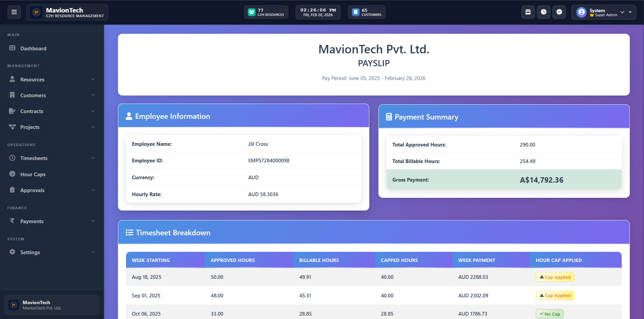Open the Settings sidebar item
644x319 pixels.
pos(30,252)
